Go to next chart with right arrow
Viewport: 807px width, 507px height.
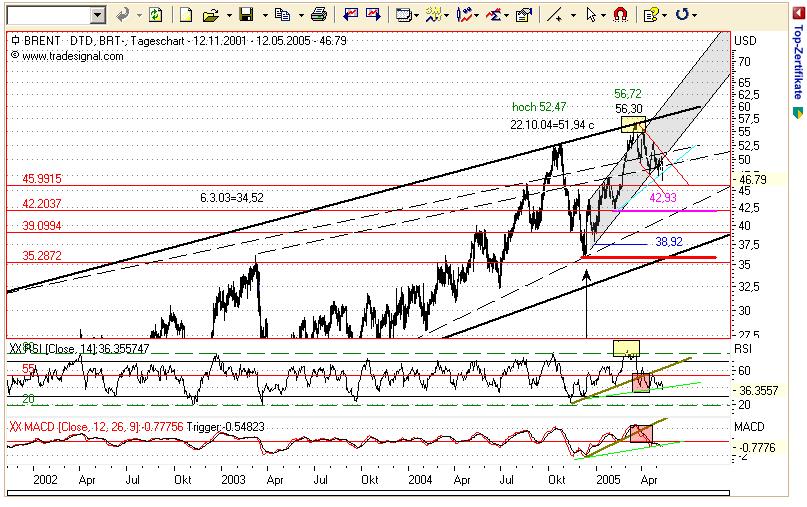[373, 15]
